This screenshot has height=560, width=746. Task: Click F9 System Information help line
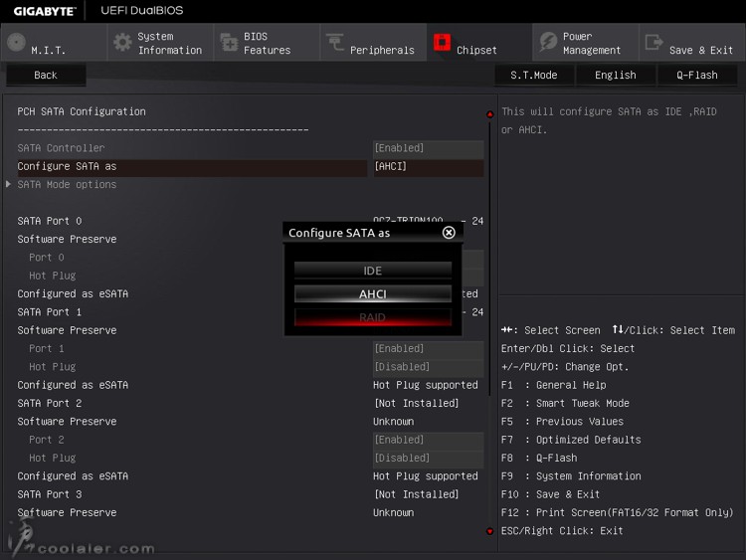(x=571, y=476)
